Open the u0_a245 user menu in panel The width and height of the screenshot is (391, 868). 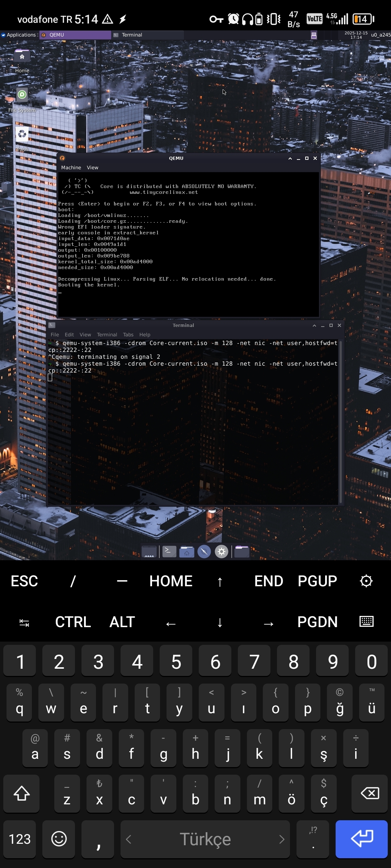pyautogui.click(x=381, y=35)
